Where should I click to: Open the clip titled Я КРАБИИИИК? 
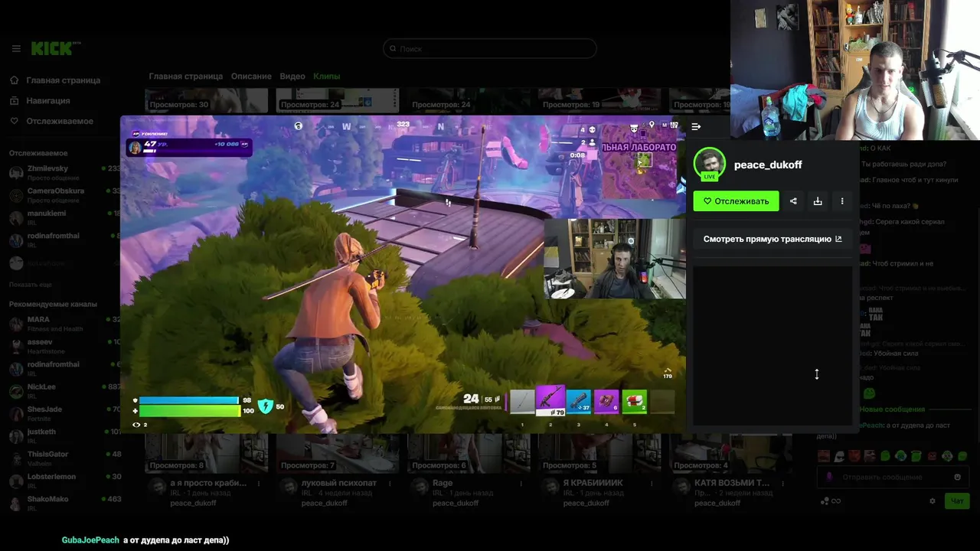pyautogui.click(x=593, y=484)
